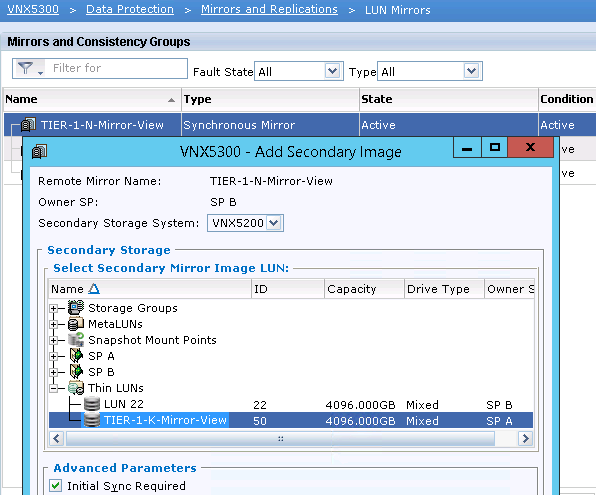The image size is (596, 495).
Task: Toggle the Initial Sync Required checkbox
Action: pyautogui.click(x=55, y=485)
